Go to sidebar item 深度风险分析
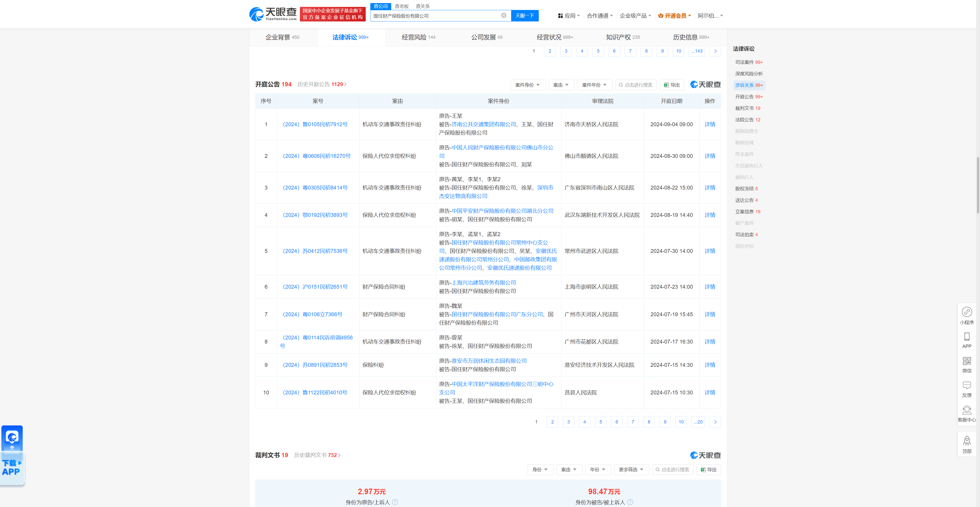 (x=749, y=74)
